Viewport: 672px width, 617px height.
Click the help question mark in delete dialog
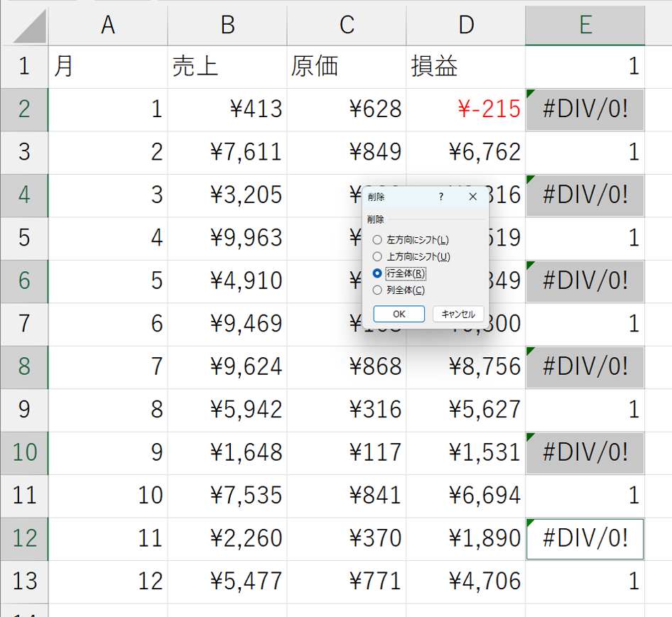(441, 197)
